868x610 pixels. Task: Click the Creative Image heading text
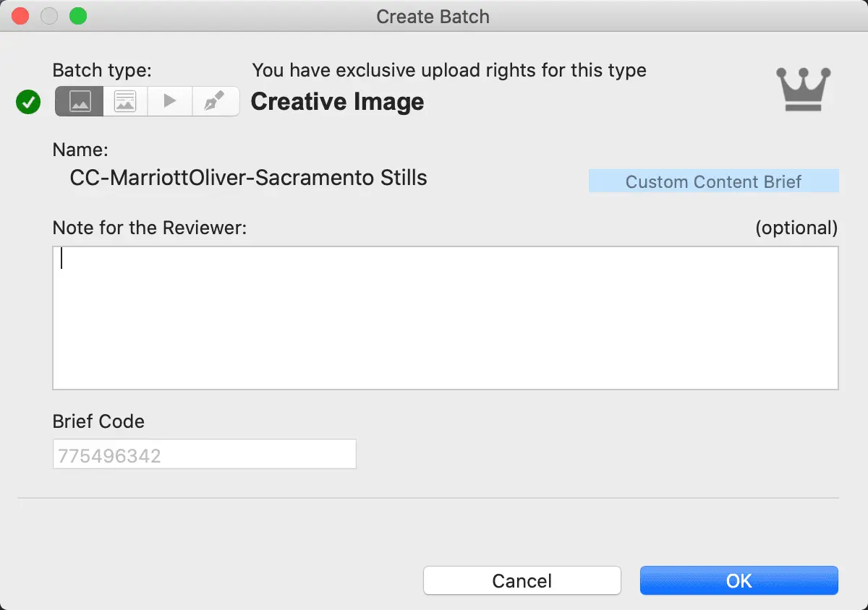(337, 102)
